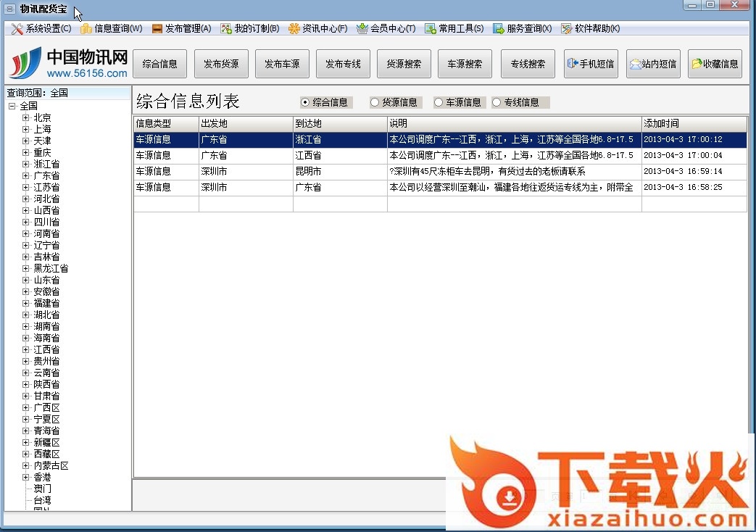Collapse the 全国 tree node
Image resolution: width=756 pixels, height=532 pixels.
(x=12, y=106)
